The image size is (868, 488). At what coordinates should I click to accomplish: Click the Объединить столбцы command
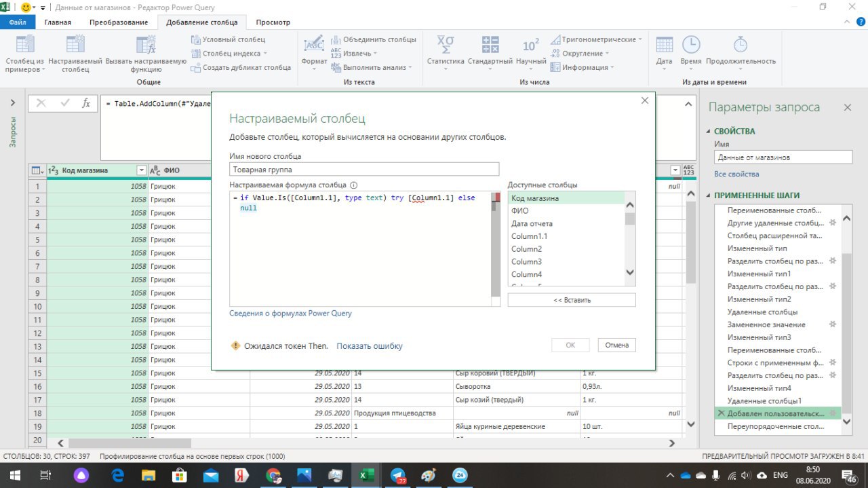point(374,39)
